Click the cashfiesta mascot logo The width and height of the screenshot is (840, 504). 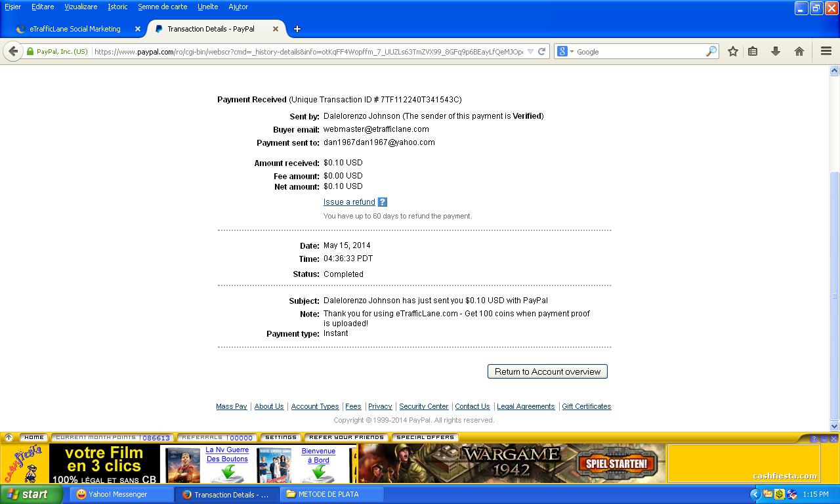(x=24, y=463)
